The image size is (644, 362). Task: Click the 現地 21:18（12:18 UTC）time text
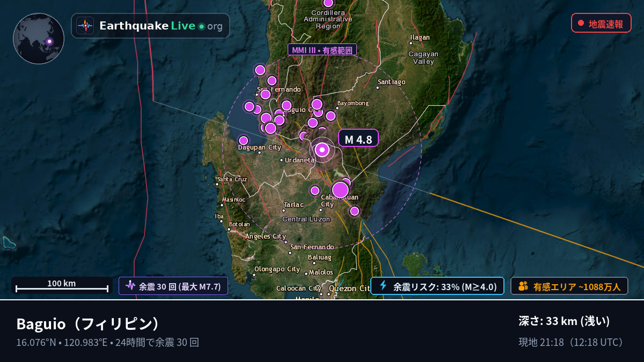573,342
